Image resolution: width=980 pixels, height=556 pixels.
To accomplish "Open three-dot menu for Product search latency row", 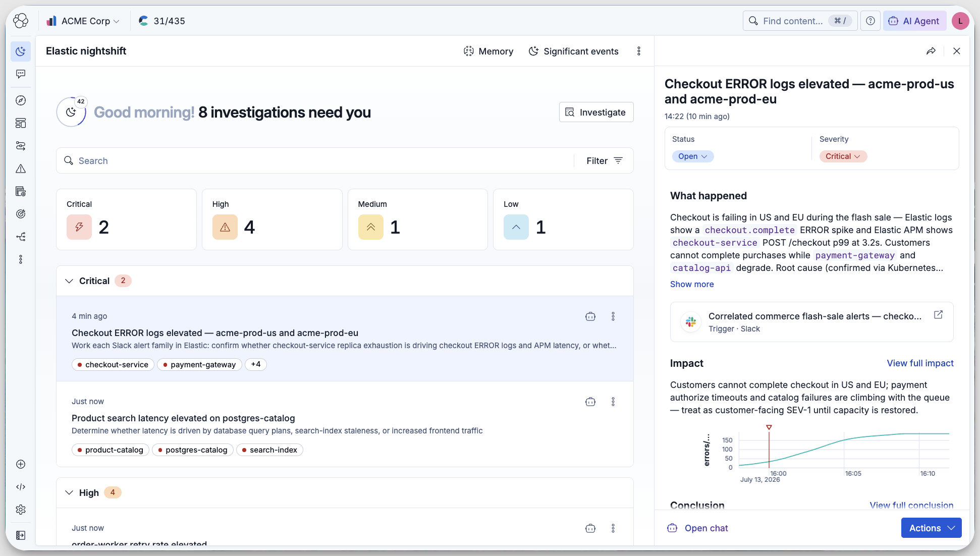I will tap(613, 402).
